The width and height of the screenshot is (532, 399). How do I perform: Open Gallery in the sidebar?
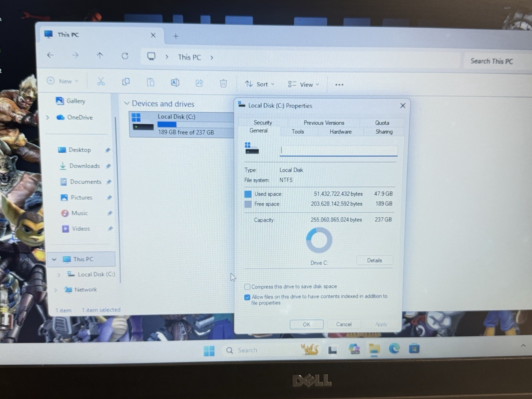(70, 101)
